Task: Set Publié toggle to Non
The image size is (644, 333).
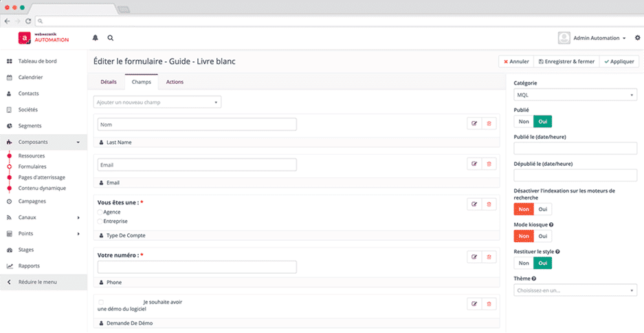Action: (x=524, y=121)
